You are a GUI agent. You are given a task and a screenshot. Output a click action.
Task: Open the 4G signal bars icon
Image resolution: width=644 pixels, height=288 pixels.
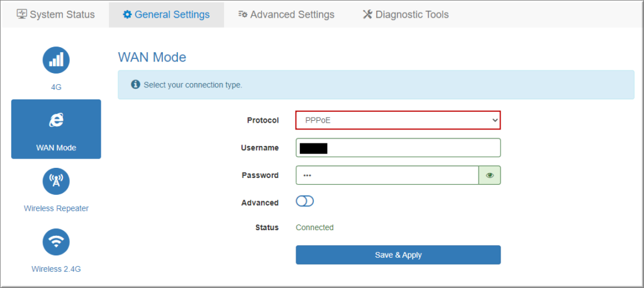(56, 60)
